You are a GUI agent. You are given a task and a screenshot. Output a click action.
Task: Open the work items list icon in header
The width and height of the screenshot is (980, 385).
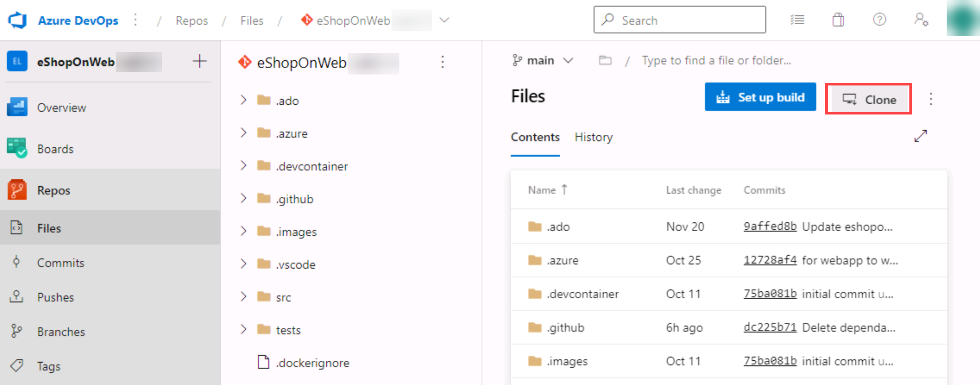(797, 20)
